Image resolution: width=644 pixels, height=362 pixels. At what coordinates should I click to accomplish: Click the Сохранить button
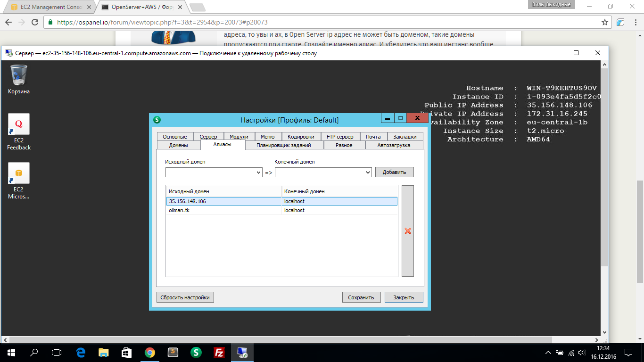pos(361,297)
